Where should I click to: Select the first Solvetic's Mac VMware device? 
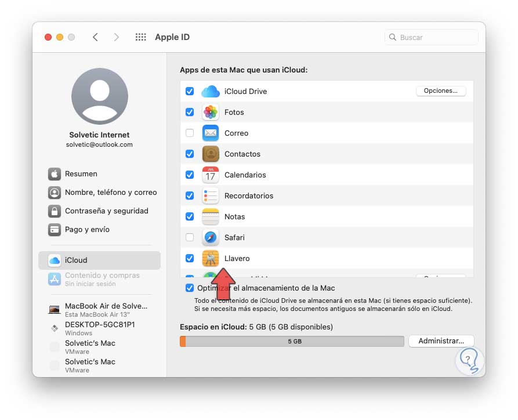point(99,347)
